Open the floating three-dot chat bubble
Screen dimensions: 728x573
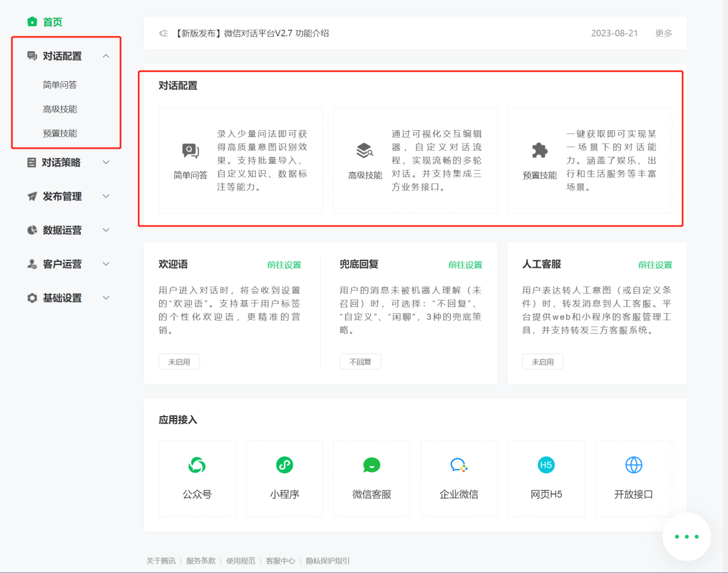tap(686, 537)
